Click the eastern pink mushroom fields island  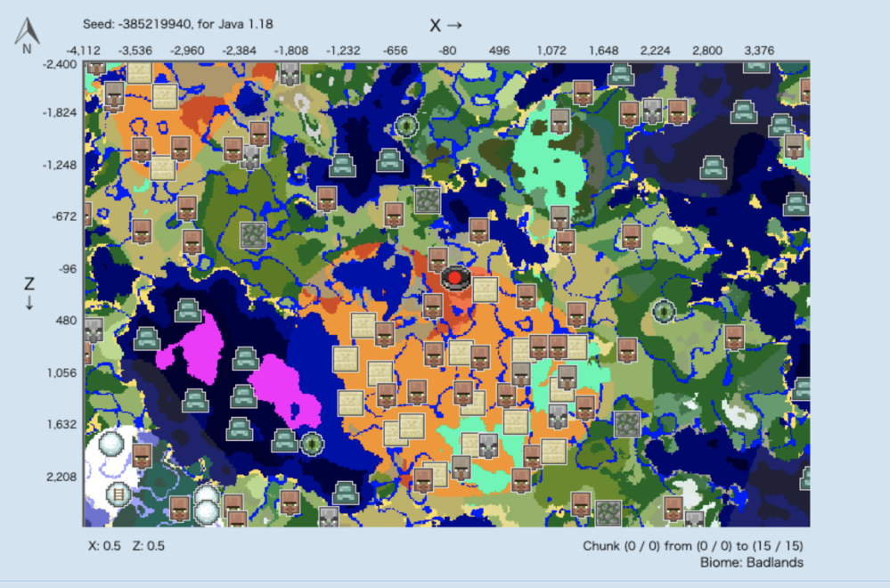pos(285,392)
